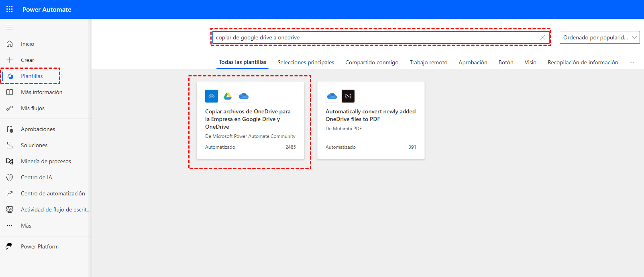Click the 391 usage count
The height and width of the screenshot is (277, 644).
[412, 147]
